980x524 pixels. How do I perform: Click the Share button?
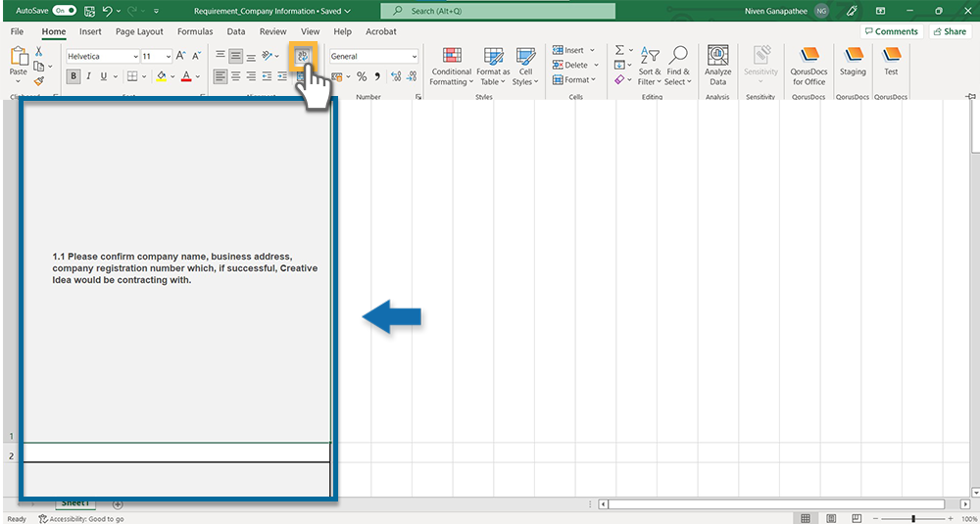pos(950,31)
